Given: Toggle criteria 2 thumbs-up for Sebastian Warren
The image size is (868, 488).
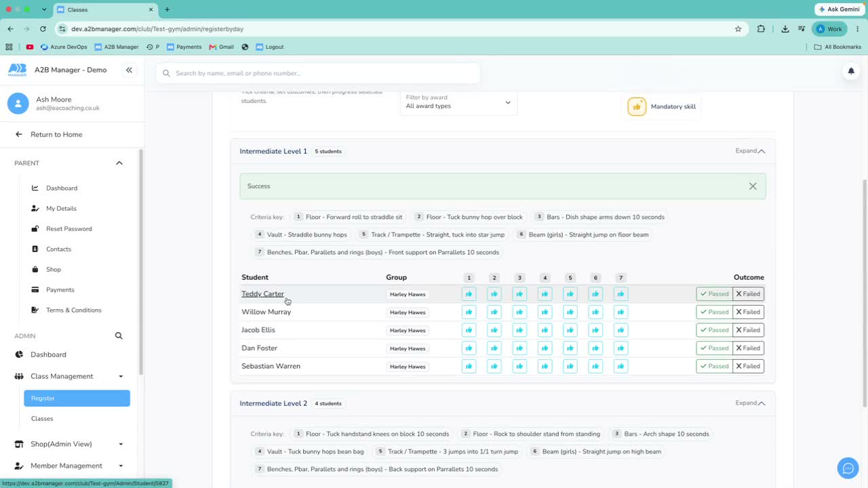Looking at the screenshot, I should click(494, 367).
